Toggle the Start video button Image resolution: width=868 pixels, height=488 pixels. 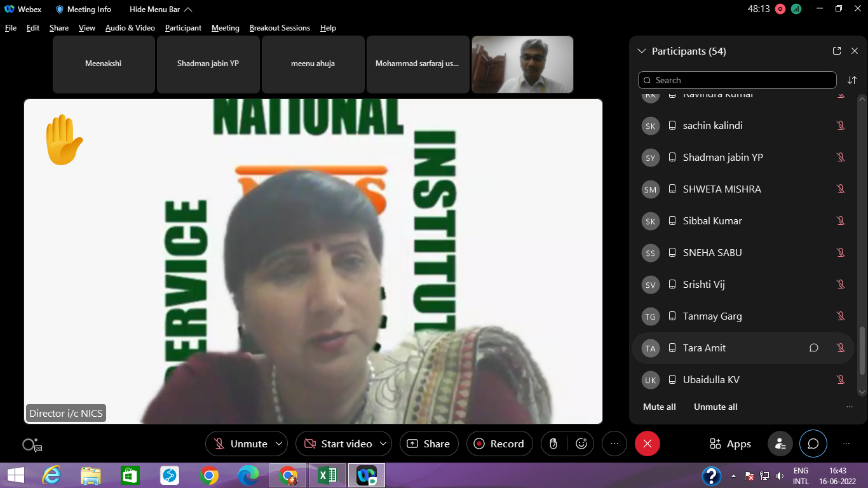(338, 444)
